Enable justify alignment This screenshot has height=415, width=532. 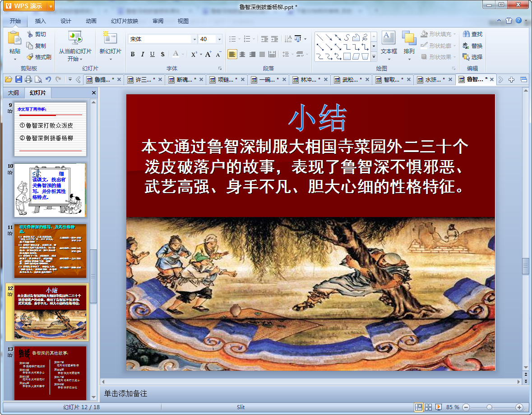click(262, 54)
